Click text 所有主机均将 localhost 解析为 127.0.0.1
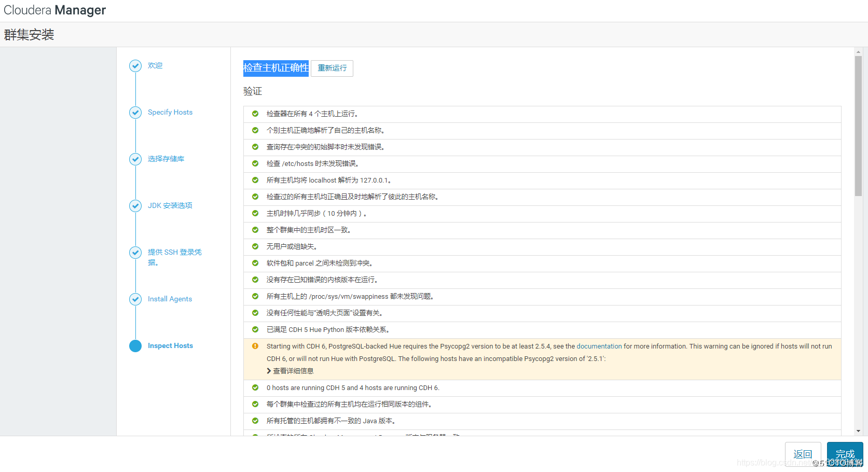The image size is (868, 472). tap(329, 180)
